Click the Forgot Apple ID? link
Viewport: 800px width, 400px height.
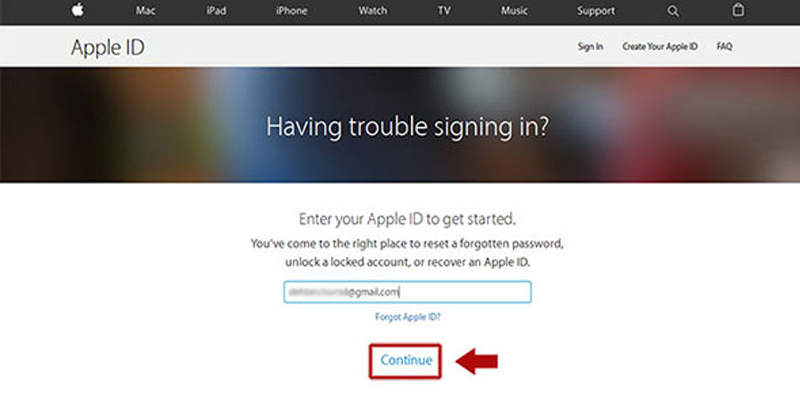408,317
